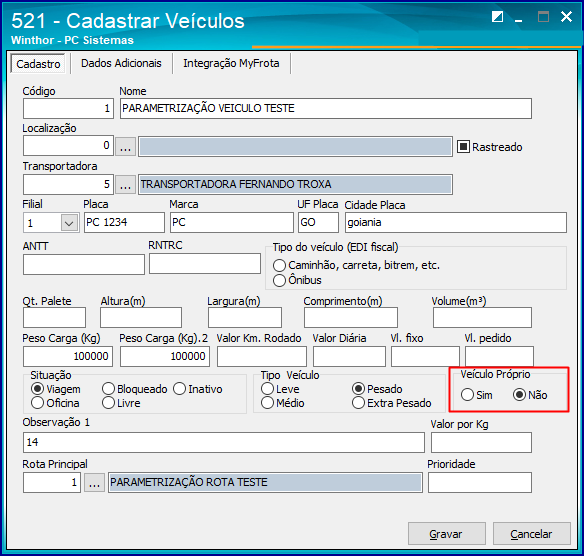Click the Transportadora code field
The height and width of the screenshot is (556, 584).
(68, 184)
